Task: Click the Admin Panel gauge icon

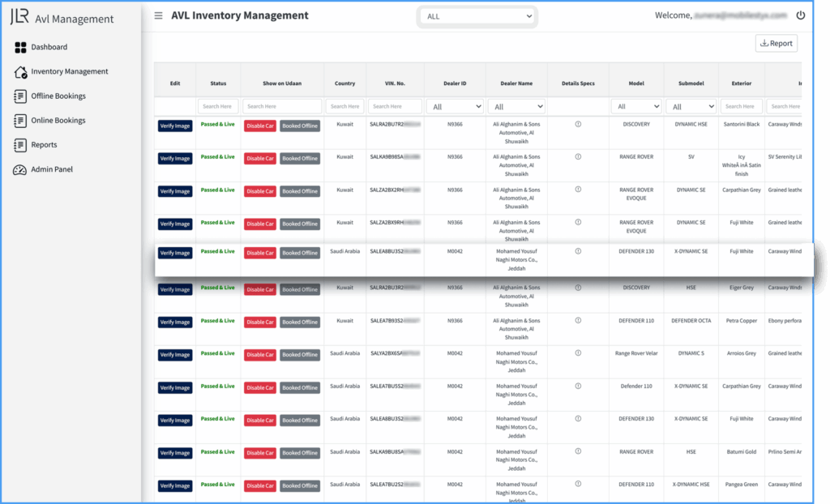Action: [21, 169]
